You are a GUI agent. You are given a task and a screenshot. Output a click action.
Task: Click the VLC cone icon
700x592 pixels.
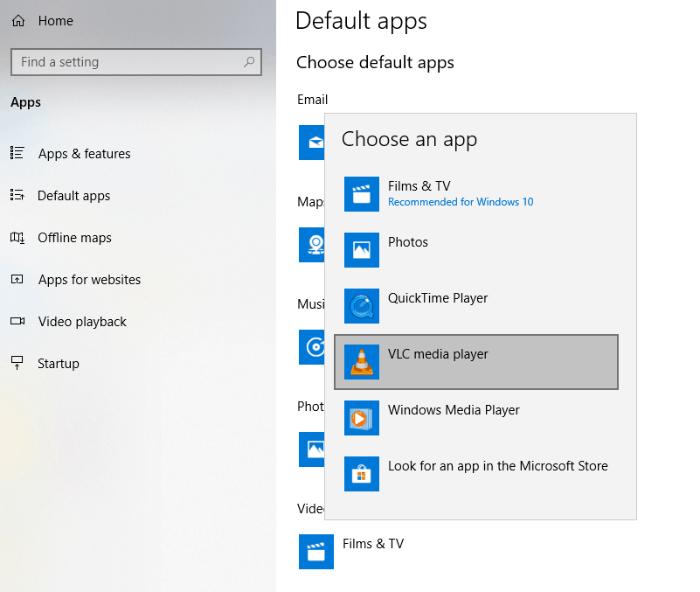click(362, 362)
